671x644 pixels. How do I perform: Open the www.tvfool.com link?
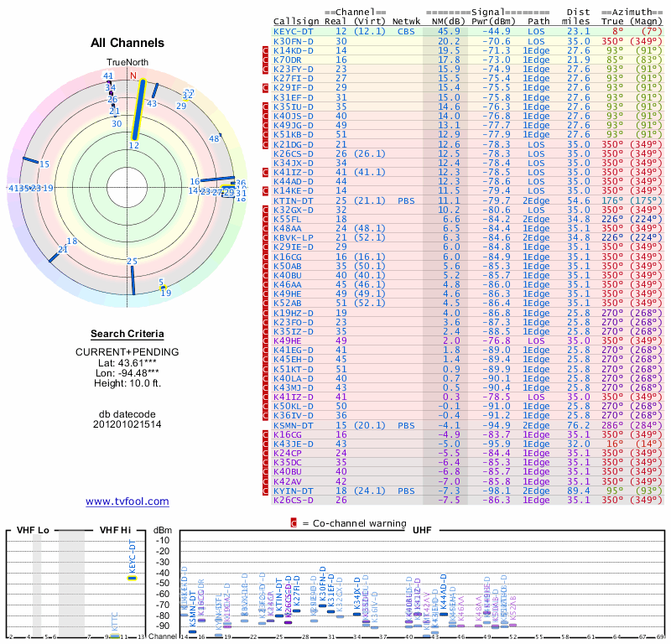(x=127, y=501)
